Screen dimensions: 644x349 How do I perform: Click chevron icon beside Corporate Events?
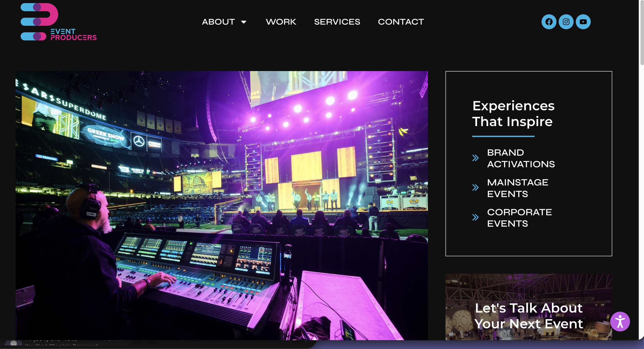(475, 217)
